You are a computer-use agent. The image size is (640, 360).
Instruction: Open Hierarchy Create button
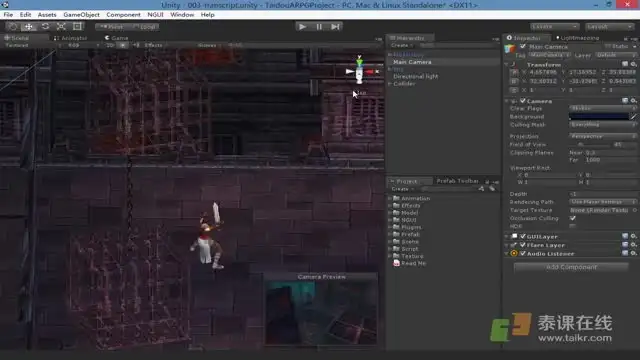402,45
